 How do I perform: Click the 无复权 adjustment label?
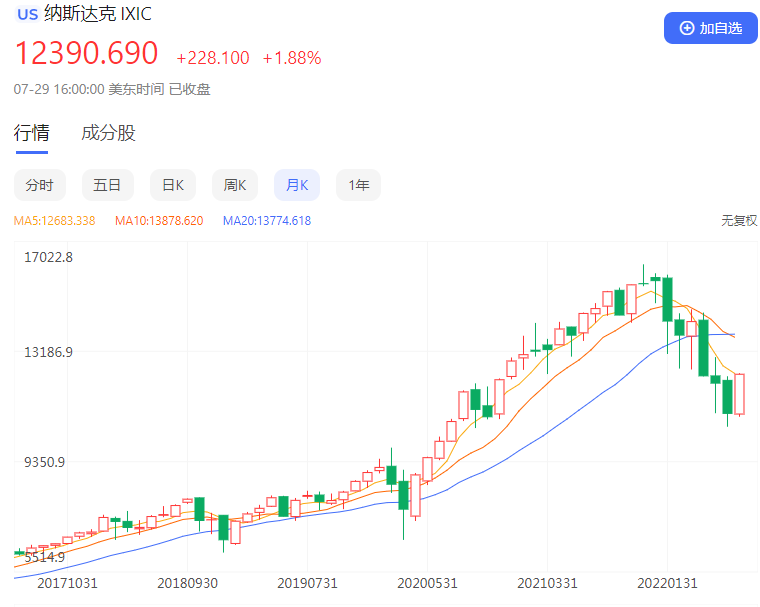coord(739,221)
